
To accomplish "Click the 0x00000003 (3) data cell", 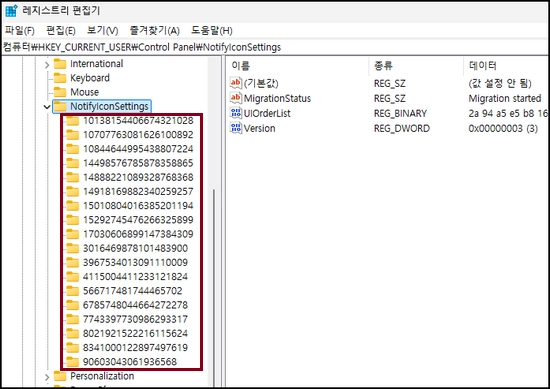I will [x=503, y=128].
